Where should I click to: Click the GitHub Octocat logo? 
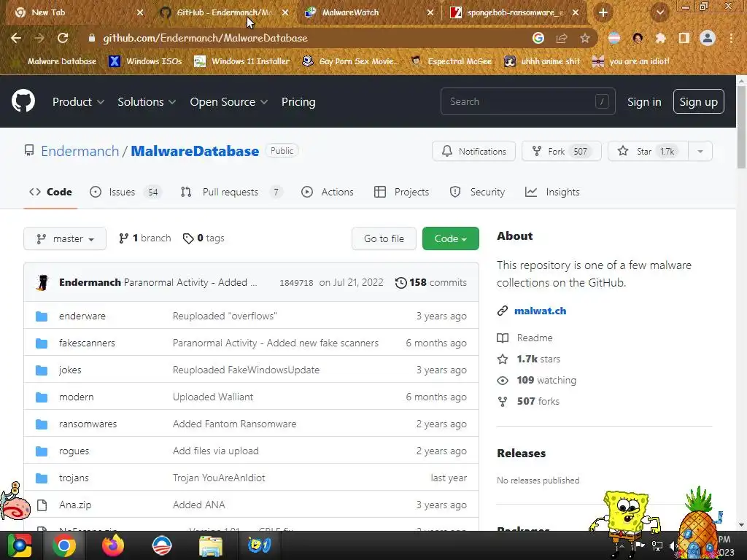pos(23,101)
